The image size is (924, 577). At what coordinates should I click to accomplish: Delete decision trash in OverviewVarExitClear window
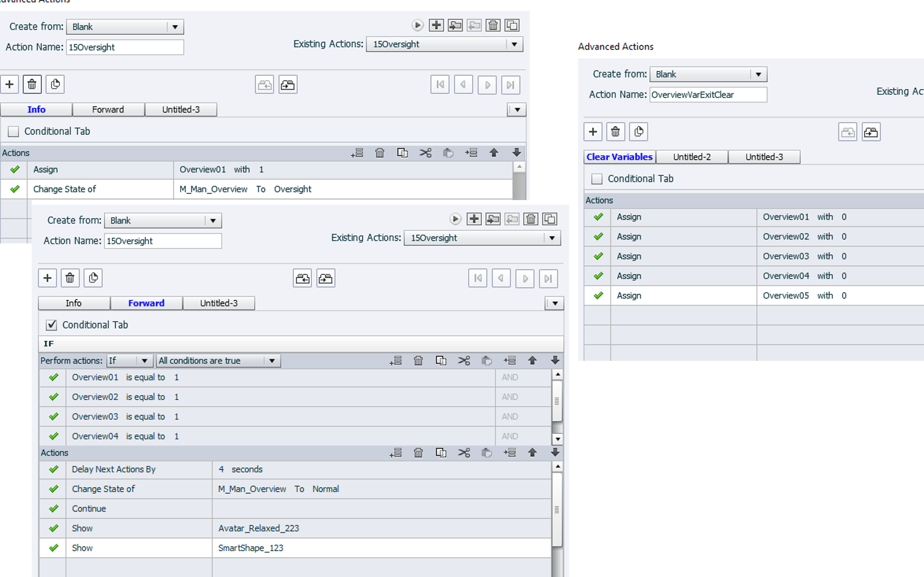pyautogui.click(x=615, y=132)
